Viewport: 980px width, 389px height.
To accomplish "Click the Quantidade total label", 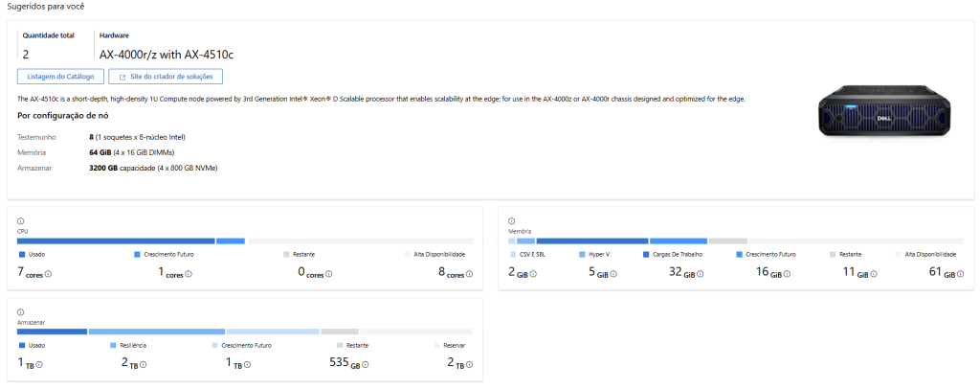I will [x=49, y=35].
